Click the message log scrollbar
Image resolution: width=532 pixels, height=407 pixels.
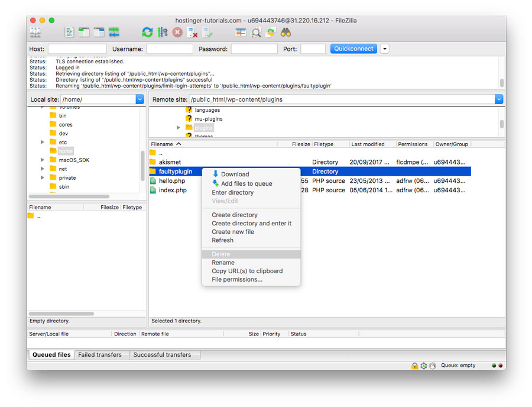point(501,83)
